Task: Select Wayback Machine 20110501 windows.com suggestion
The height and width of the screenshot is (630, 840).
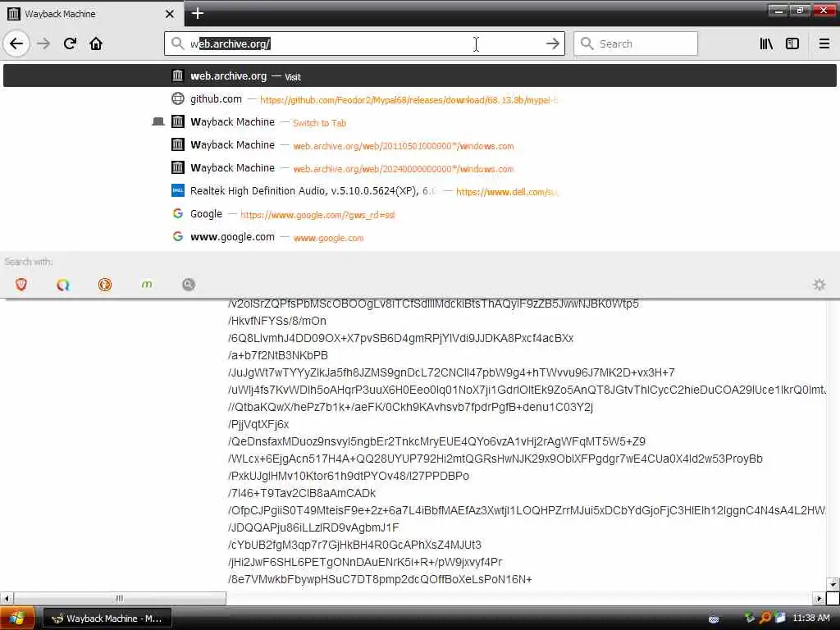Action: pos(420,145)
